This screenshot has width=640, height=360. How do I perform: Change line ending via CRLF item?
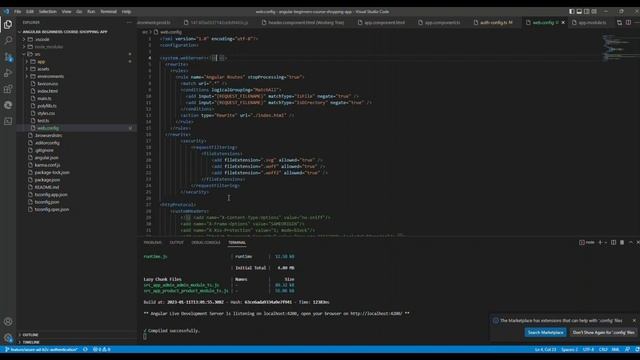pyautogui.click(x=603, y=349)
